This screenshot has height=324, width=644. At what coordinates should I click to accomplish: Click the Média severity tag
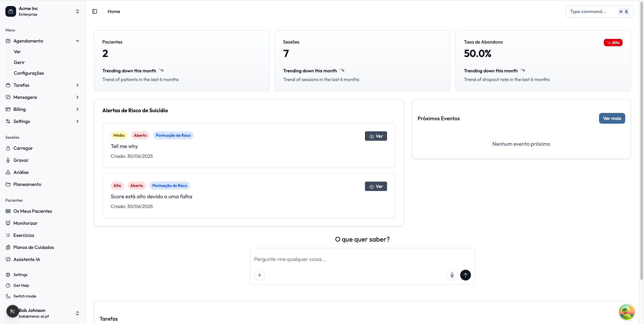tap(119, 135)
